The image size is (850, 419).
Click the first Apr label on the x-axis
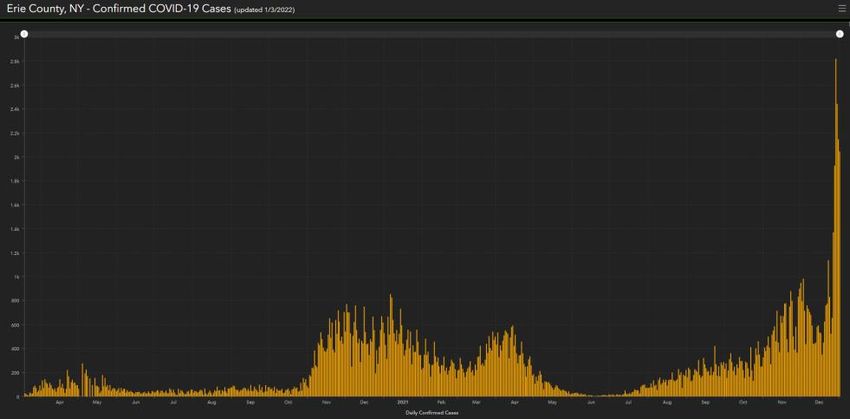pos(59,402)
